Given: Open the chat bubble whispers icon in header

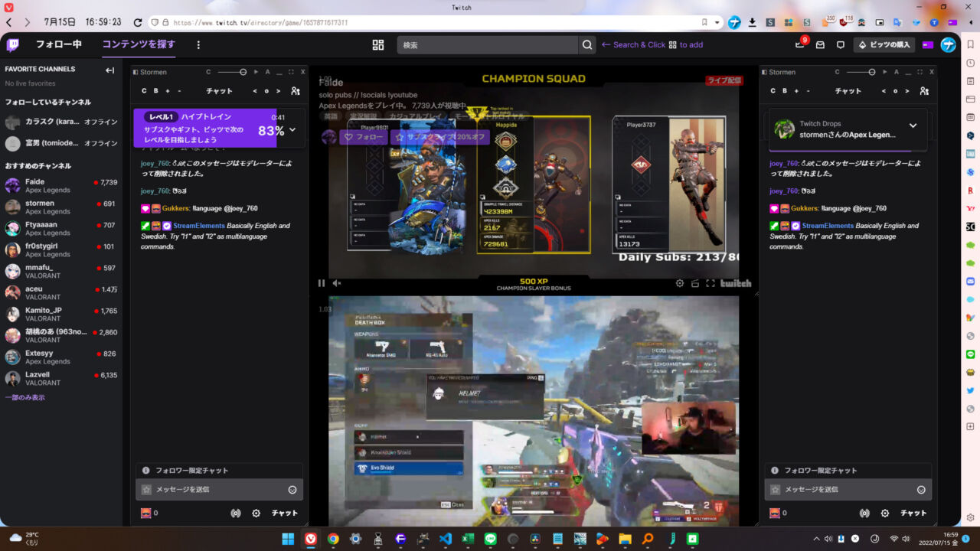Looking at the screenshot, I should (841, 44).
